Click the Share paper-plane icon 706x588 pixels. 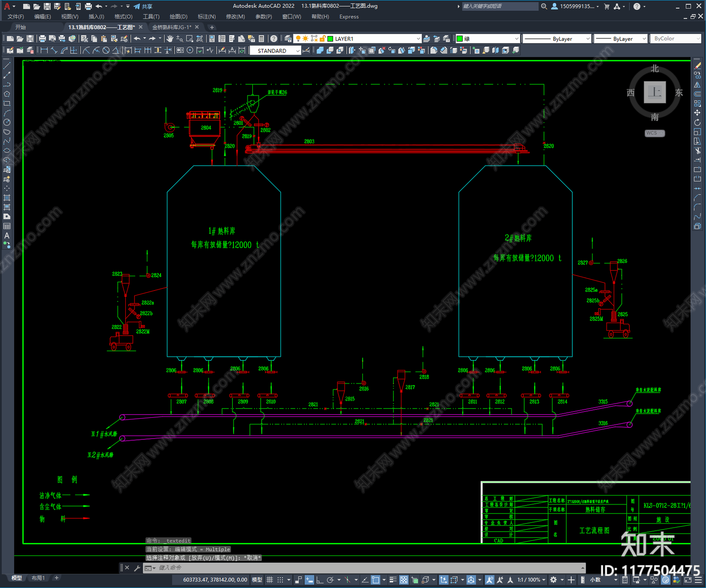click(x=137, y=6)
